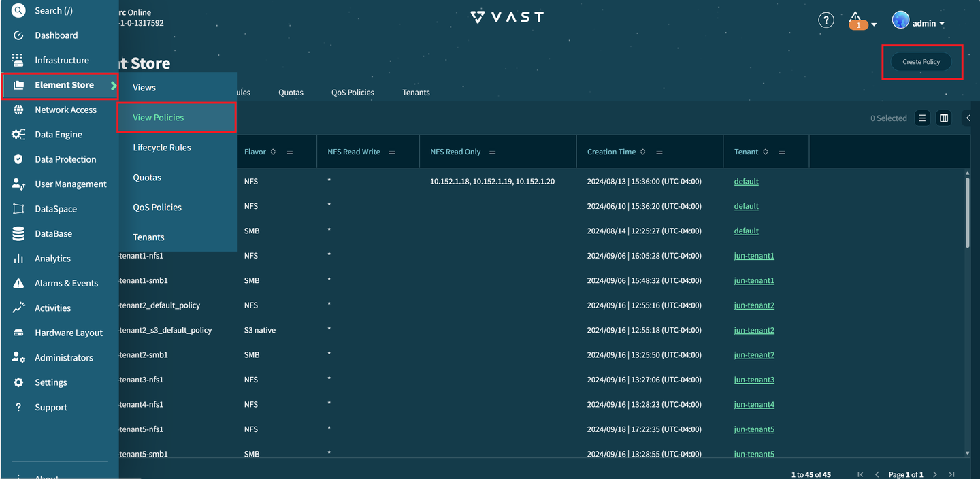Select the Infrastructure sidebar icon
The height and width of the screenshot is (479, 980).
pos(18,60)
